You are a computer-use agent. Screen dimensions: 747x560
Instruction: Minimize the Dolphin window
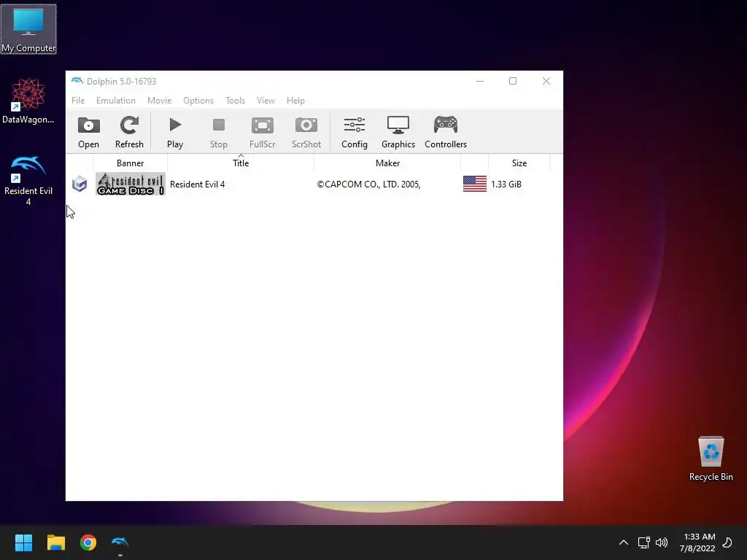(480, 81)
